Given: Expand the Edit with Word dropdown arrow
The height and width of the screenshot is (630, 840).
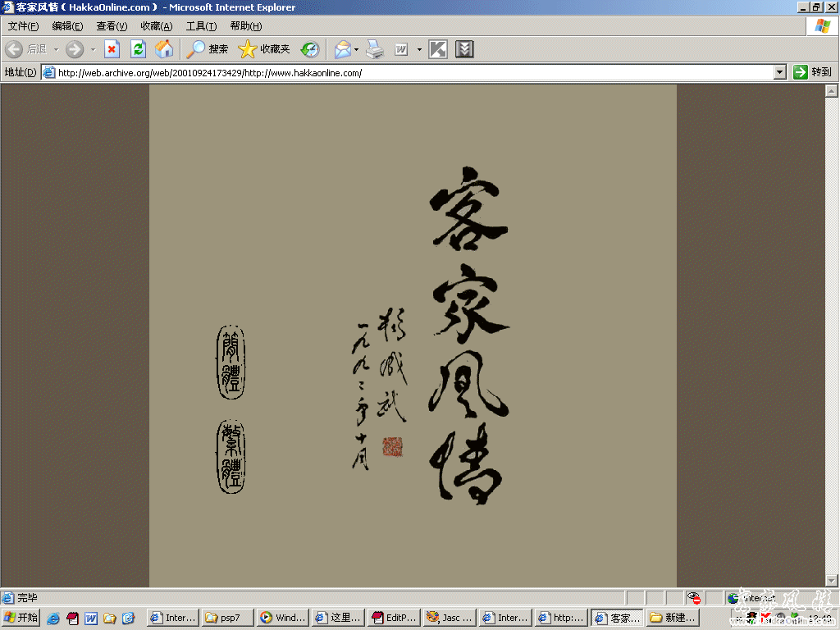Looking at the screenshot, I should [419, 49].
